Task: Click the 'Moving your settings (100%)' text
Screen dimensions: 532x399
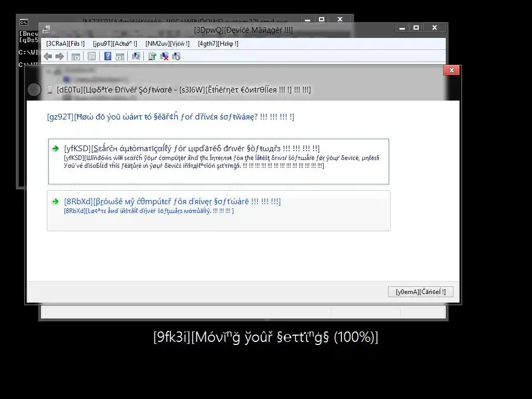Action: point(265,337)
